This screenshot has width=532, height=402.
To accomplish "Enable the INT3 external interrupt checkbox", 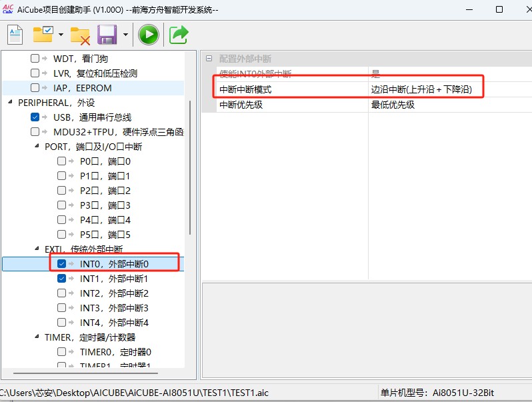I will (61, 308).
